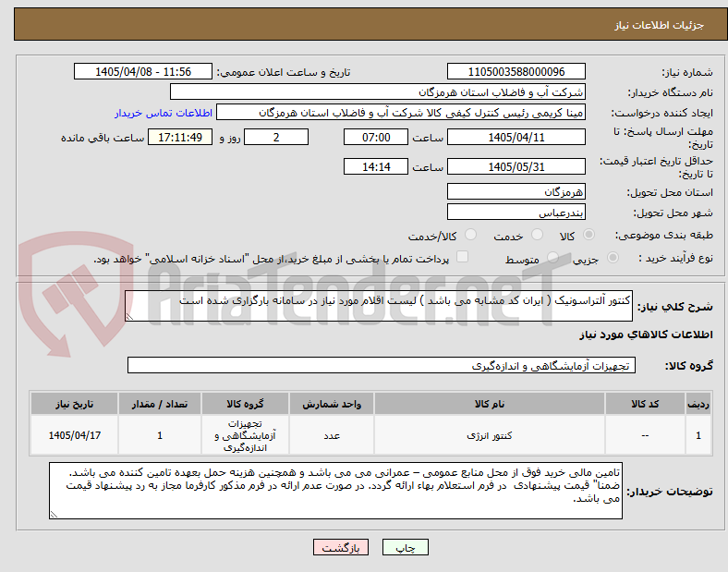The image size is (728, 572).
Task: Select the کالا/خدمت radio button
Action: pyautogui.click(x=471, y=235)
